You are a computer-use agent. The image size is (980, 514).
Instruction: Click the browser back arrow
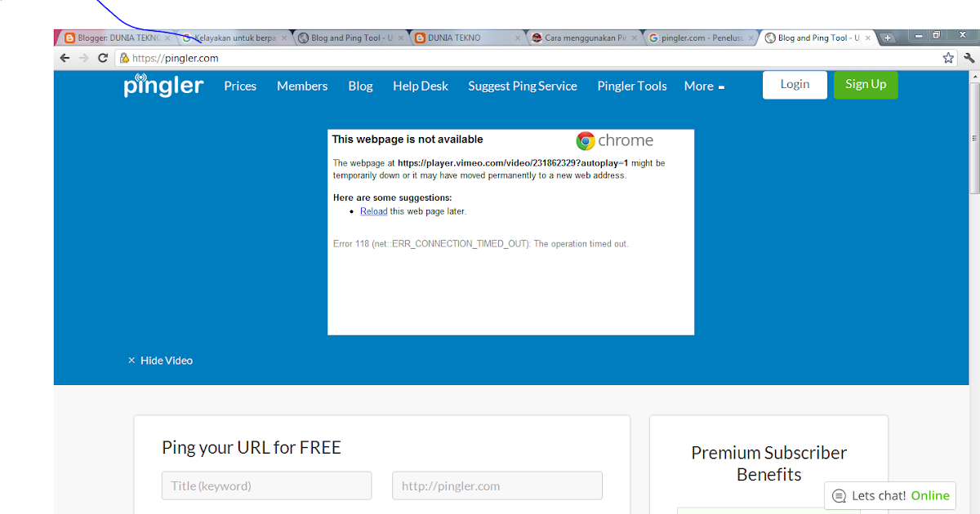coord(65,58)
